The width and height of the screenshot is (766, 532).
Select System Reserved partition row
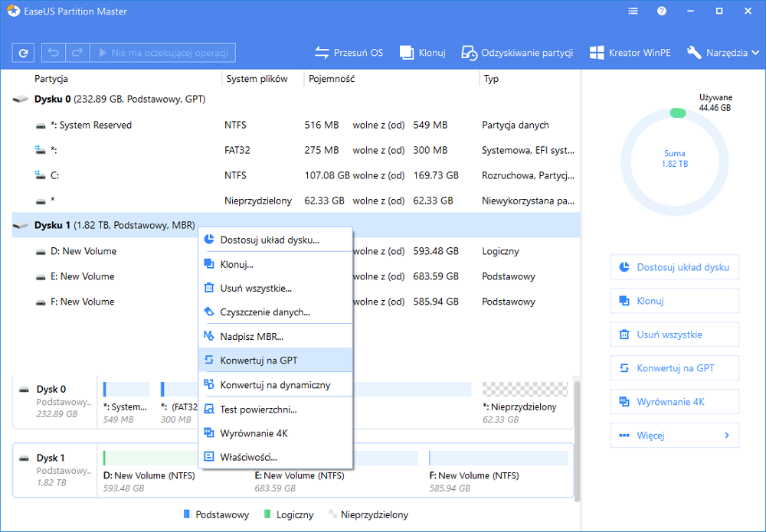tap(296, 125)
